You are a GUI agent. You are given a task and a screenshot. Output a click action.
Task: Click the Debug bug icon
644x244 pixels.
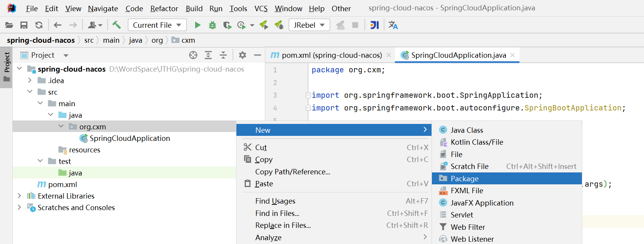(x=212, y=25)
